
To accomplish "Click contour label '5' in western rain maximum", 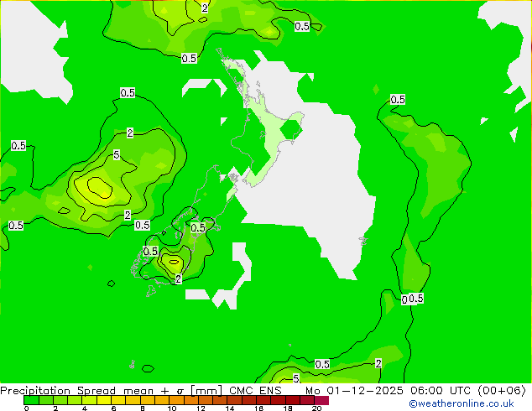I will [x=117, y=155].
